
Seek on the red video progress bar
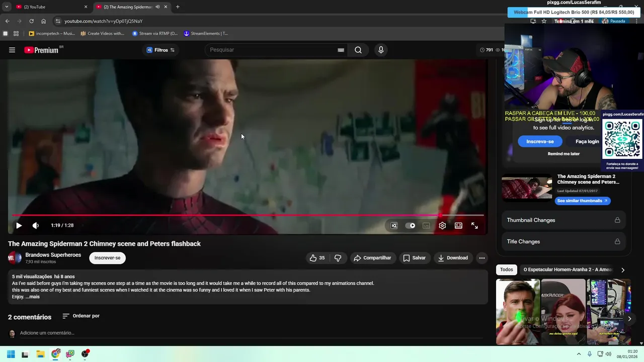[x=248, y=215]
